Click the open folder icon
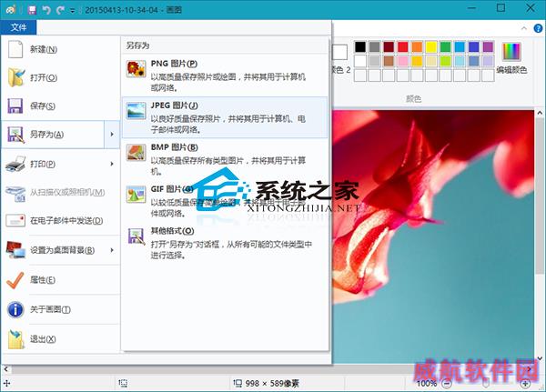Image resolution: width=546 pixels, height=392 pixels. tap(16, 77)
